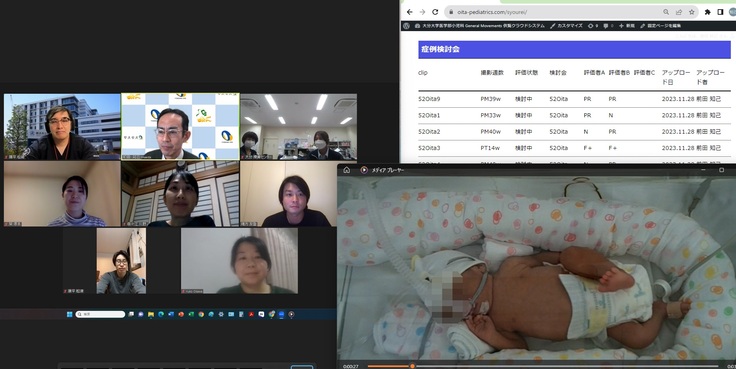Reload the oita-pediatrics page

coord(435,12)
